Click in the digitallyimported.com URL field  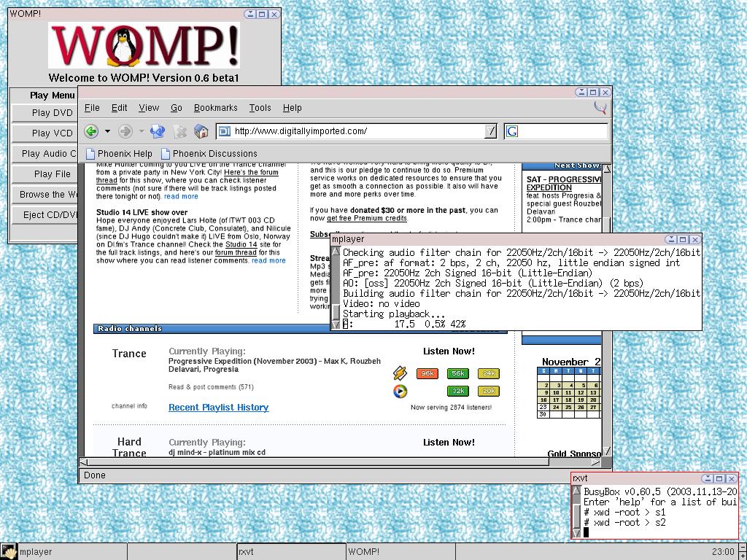tap(357, 131)
